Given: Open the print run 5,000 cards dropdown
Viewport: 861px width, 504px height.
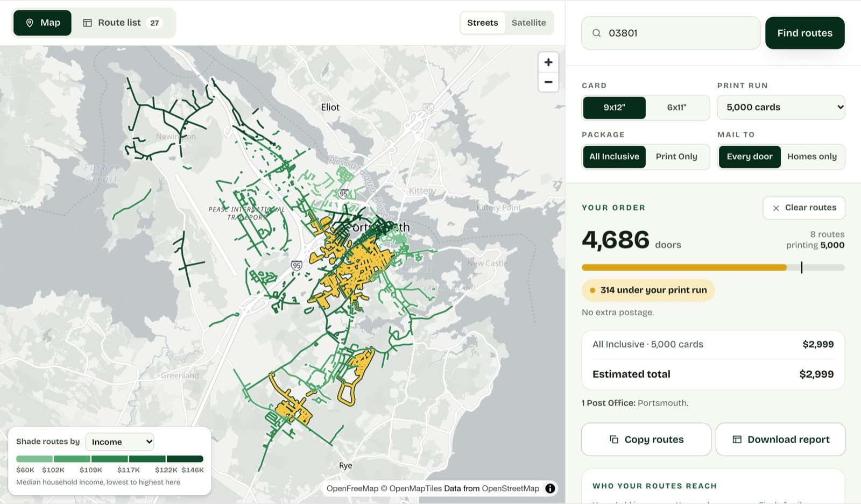Looking at the screenshot, I should [x=781, y=107].
